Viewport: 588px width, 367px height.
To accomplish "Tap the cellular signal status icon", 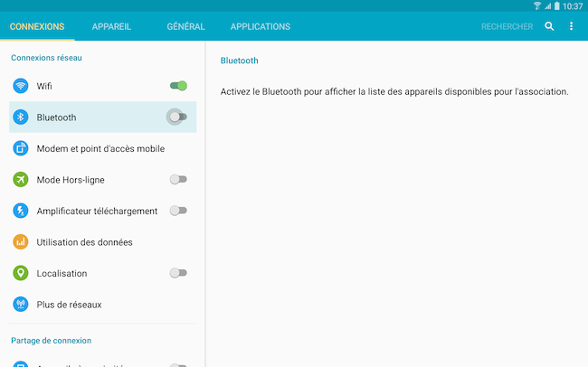I will (548, 6).
